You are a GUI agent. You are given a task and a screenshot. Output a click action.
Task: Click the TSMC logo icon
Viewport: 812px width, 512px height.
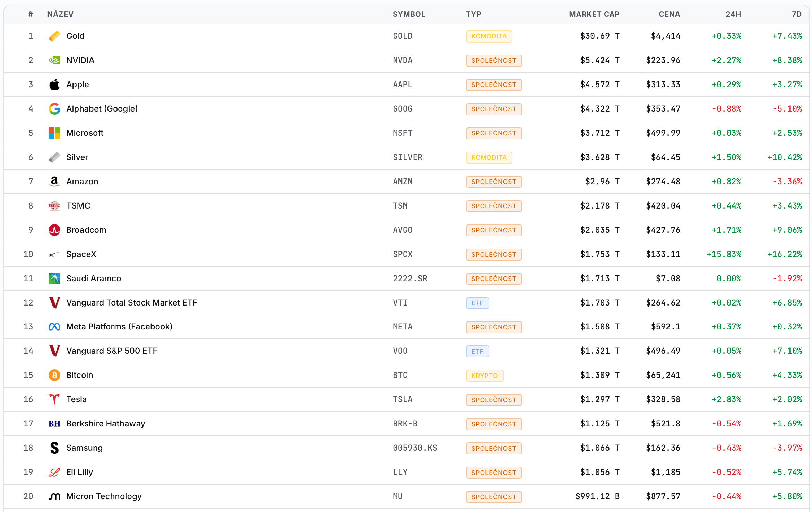click(54, 206)
